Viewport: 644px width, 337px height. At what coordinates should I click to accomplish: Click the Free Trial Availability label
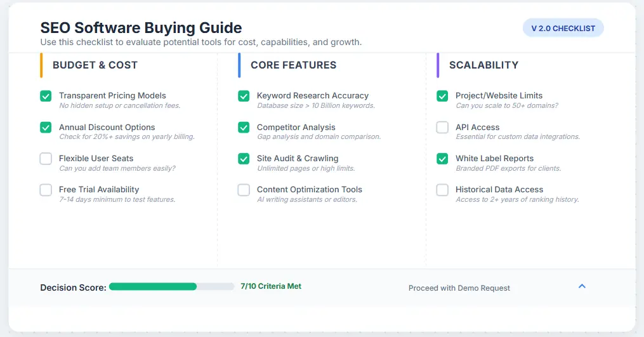(99, 190)
